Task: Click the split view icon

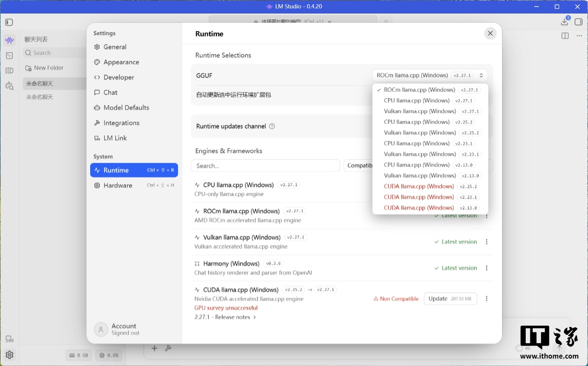Action: [565, 36]
